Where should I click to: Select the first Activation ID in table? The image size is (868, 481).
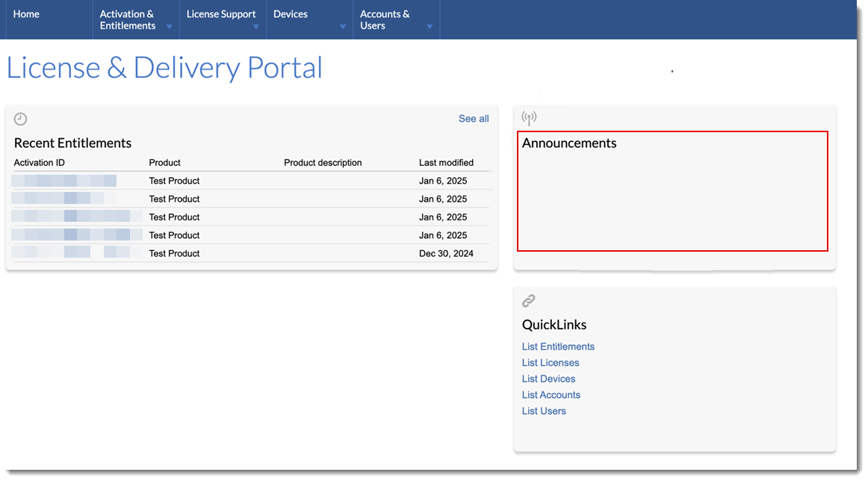tap(64, 181)
